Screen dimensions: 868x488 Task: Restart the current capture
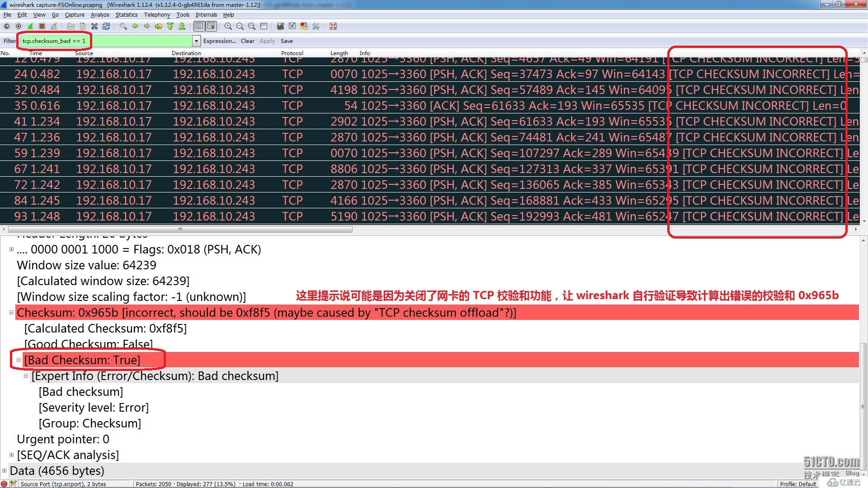coord(54,26)
